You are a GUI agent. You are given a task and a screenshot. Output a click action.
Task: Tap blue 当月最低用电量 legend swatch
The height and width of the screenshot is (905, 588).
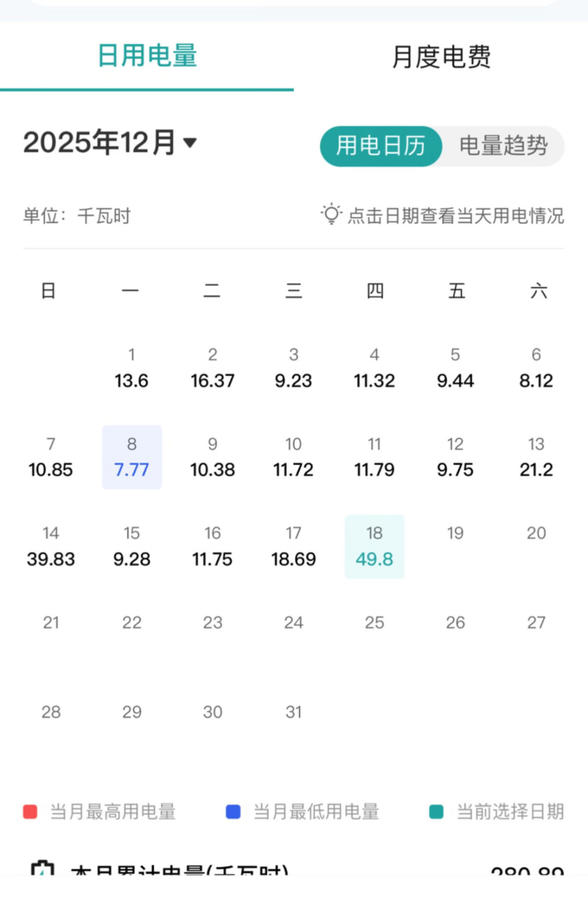tap(233, 812)
